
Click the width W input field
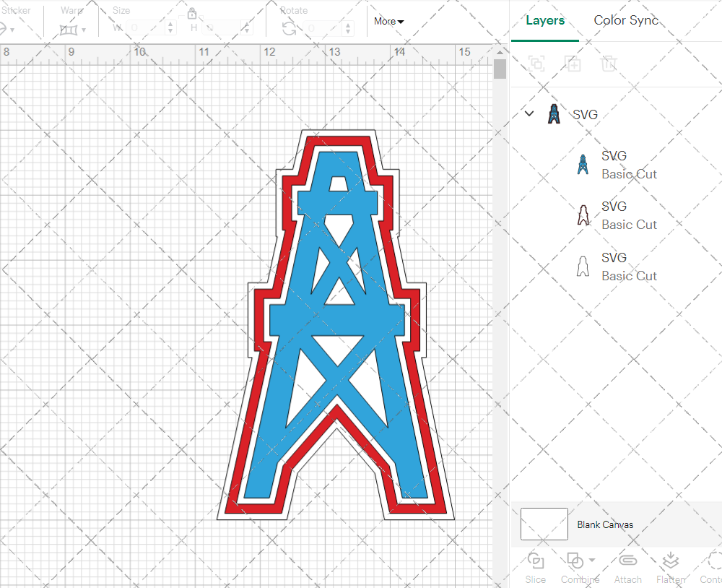point(146,27)
